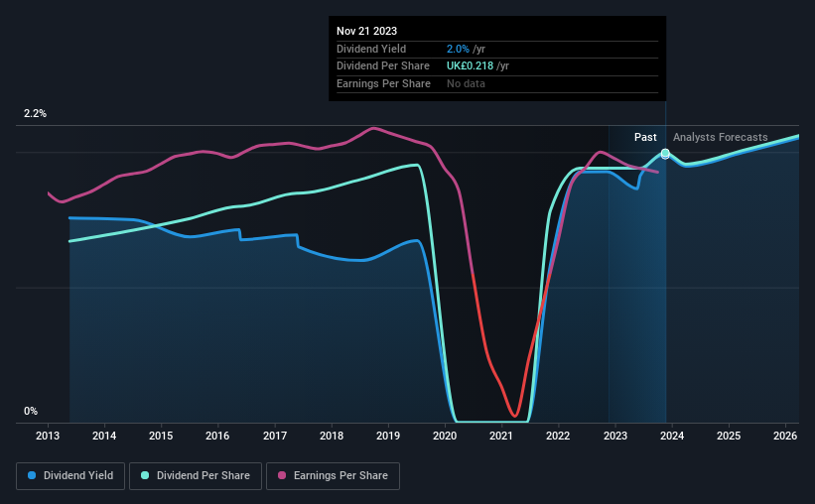Click the tooltip 'No data' value
Screen dimensions: 815x504
point(466,83)
